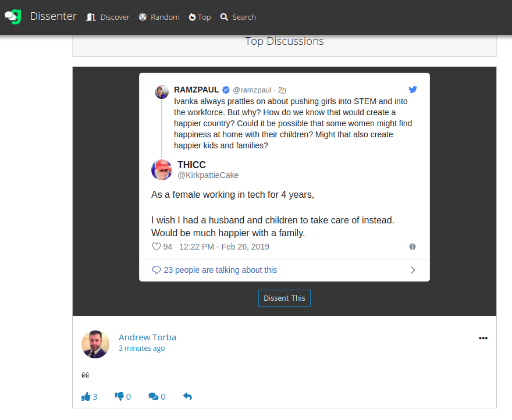
Task: Click the Search magnifier icon
Action: click(x=224, y=17)
